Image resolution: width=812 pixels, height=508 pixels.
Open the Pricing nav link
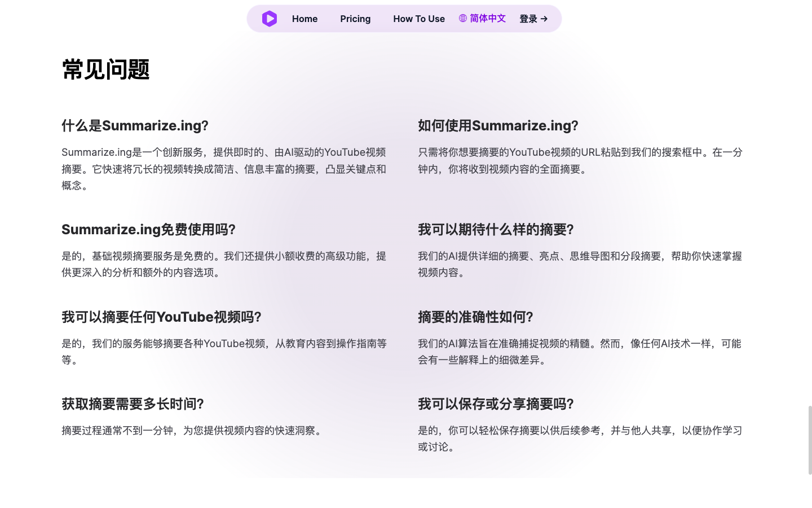(x=355, y=19)
